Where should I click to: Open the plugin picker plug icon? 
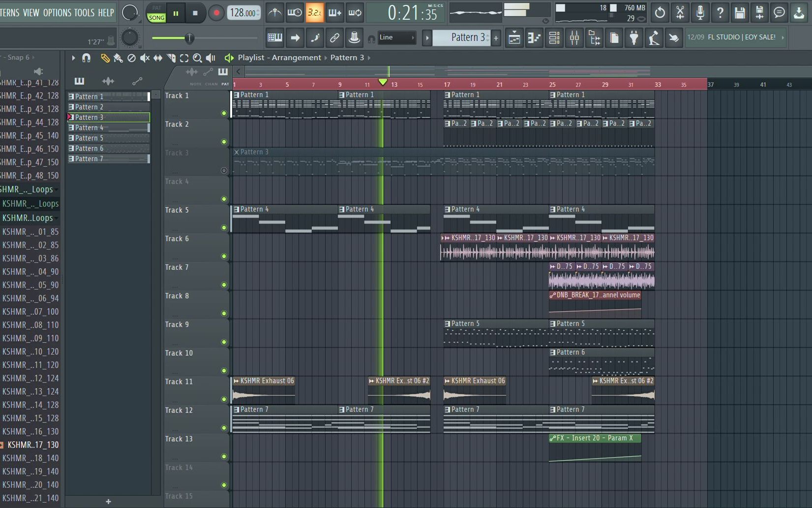(634, 38)
